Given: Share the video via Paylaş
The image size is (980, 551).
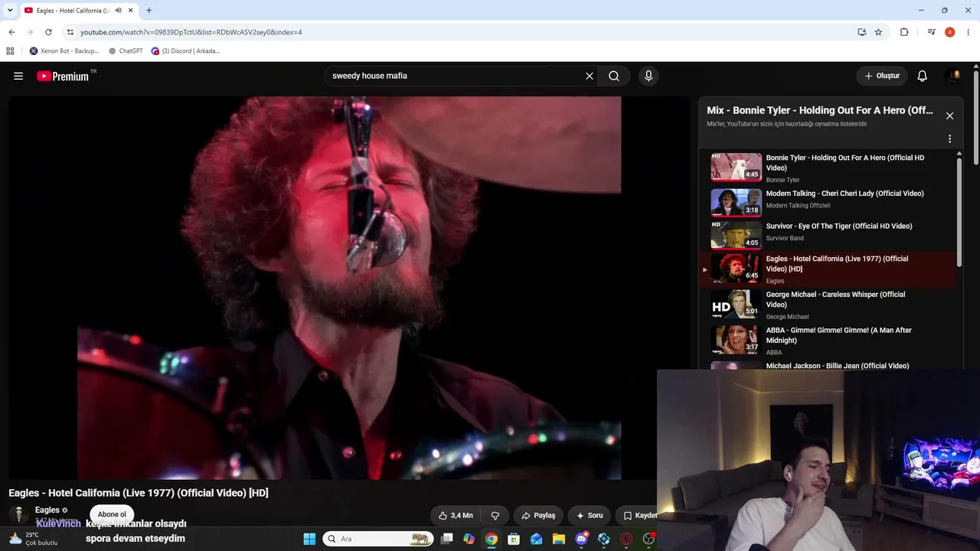Looking at the screenshot, I should 539,516.
